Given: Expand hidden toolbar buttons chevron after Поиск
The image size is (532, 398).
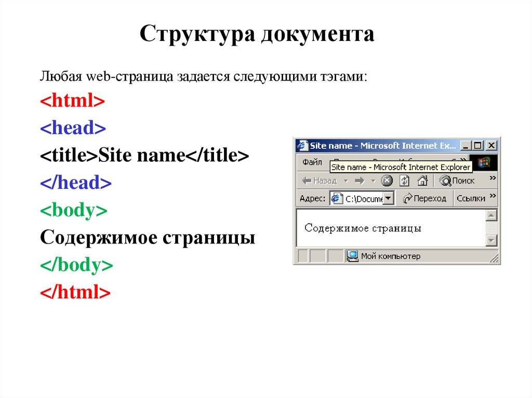Looking at the screenshot, I should pos(493,178).
